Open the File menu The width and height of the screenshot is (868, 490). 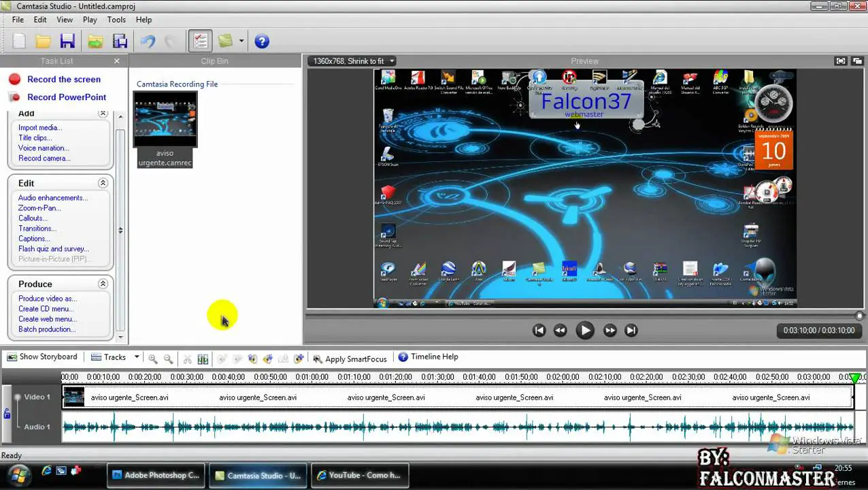18,20
